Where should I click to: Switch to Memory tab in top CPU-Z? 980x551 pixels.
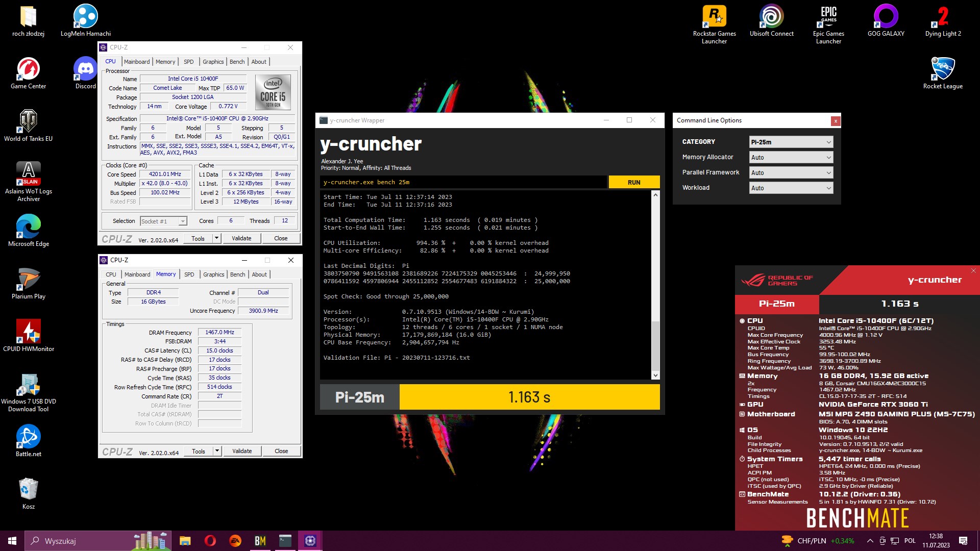pyautogui.click(x=165, y=62)
